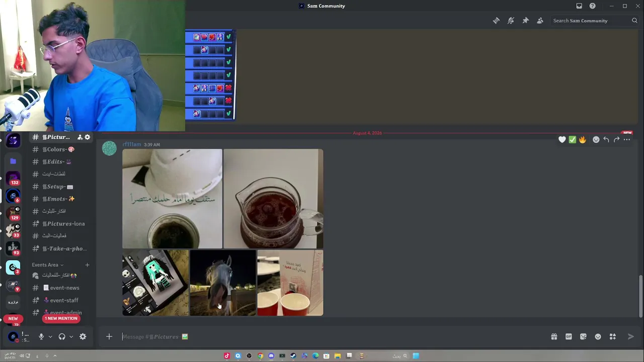Open the Threads panel
Image resolution: width=644 pixels, height=362 pixels.
pos(496,21)
